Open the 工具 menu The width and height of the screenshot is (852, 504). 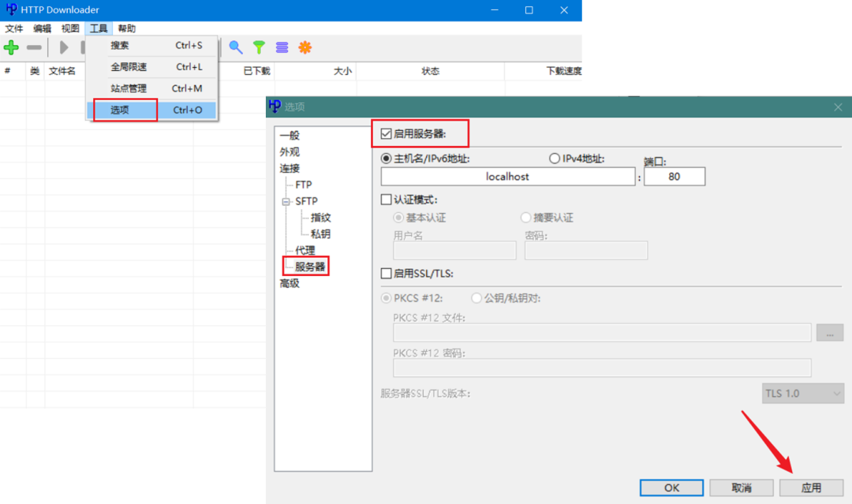tap(99, 28)
